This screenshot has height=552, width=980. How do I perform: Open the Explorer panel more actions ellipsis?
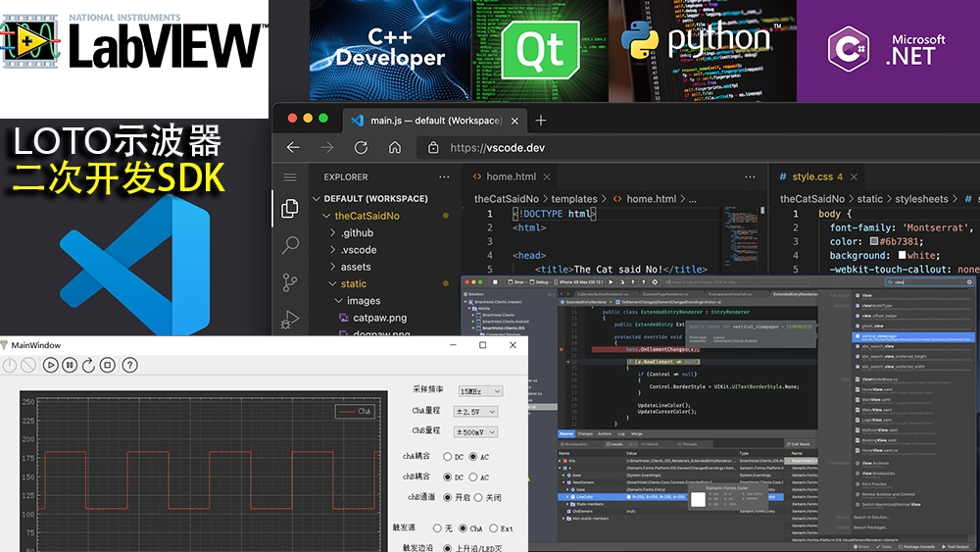pyautogui.click(x=444, y=176)
